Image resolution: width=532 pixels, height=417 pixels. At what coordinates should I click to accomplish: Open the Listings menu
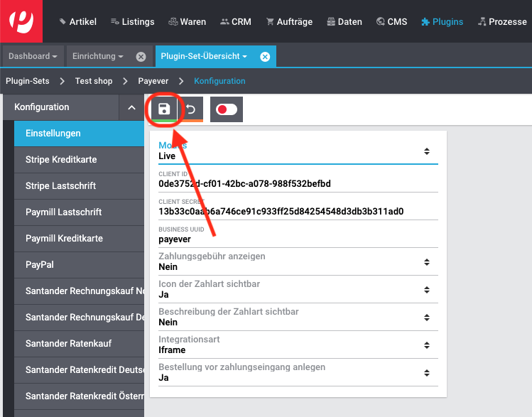click(133, 22)
